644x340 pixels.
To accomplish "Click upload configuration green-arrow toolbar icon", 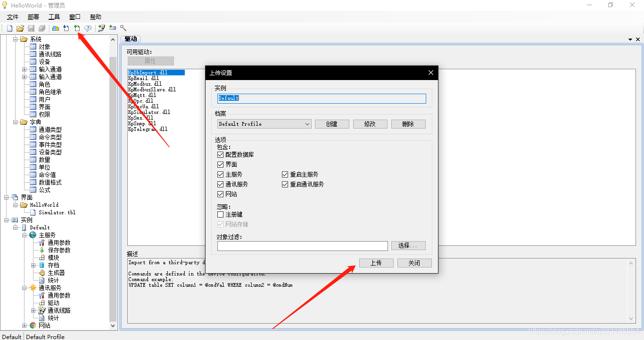I will [x=77, y=28].
